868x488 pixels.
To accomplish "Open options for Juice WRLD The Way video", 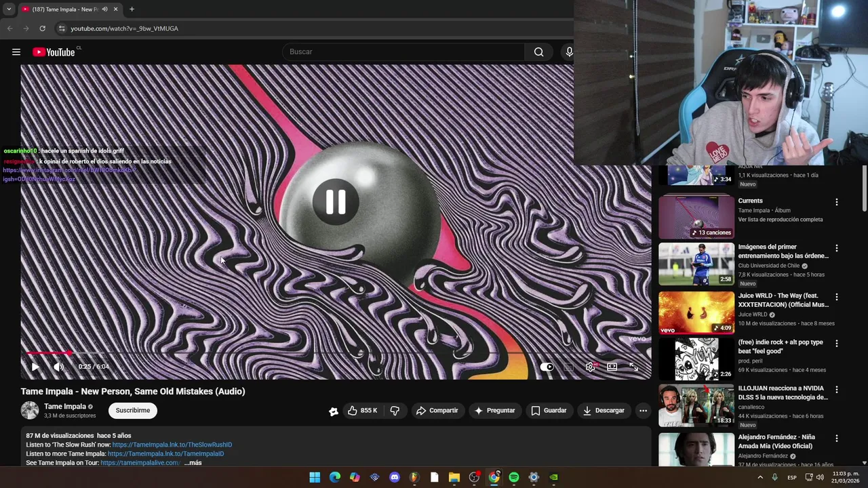I will point(836,297).
